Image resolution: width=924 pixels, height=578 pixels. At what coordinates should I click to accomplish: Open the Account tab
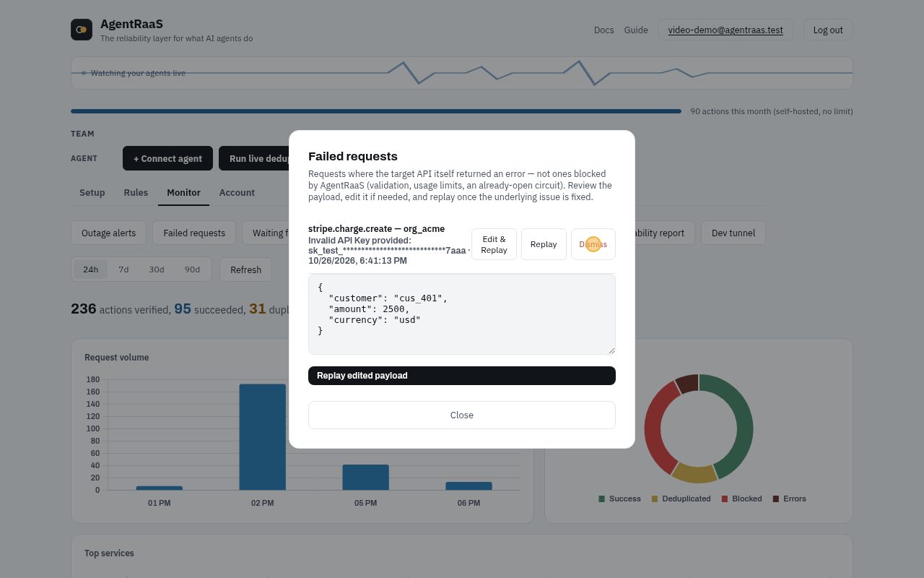pyautogui.click(x=237, y=192)
